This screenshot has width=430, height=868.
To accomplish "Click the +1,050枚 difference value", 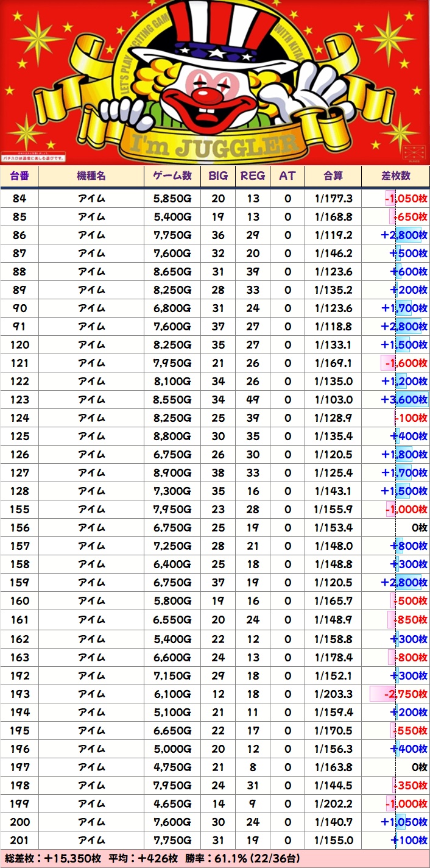I will tap(405, 822).
